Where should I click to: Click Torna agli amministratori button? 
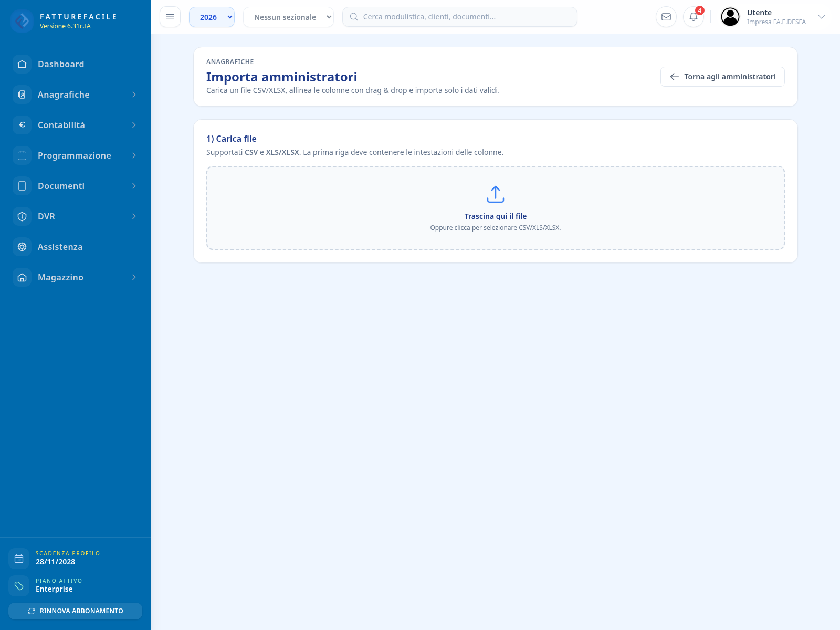722,77
